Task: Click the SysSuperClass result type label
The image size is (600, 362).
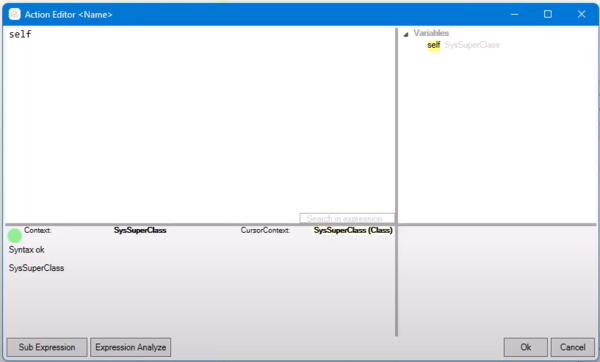Action: pos(36,268)
